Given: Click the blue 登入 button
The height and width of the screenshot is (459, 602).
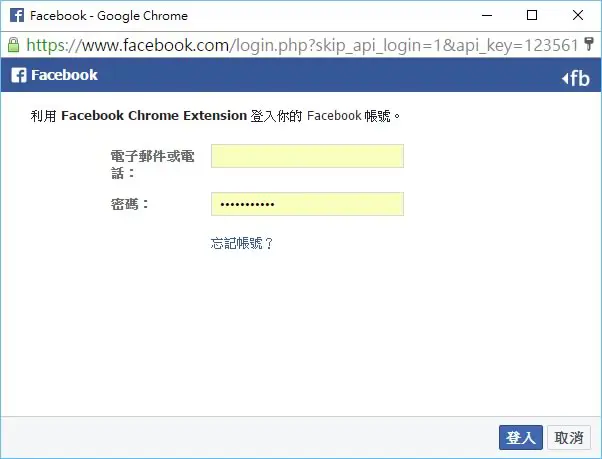Looking at the screenshot, I should 521,438.
